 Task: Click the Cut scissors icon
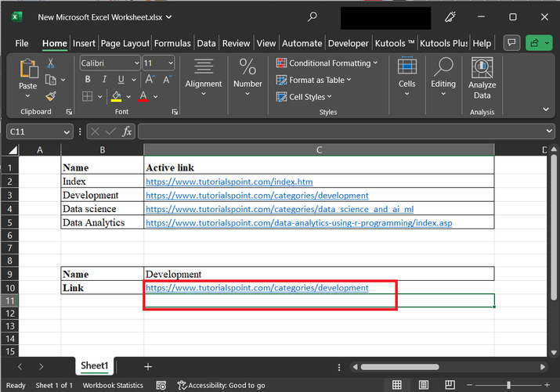pyautogui.click(x=51, y=63)
